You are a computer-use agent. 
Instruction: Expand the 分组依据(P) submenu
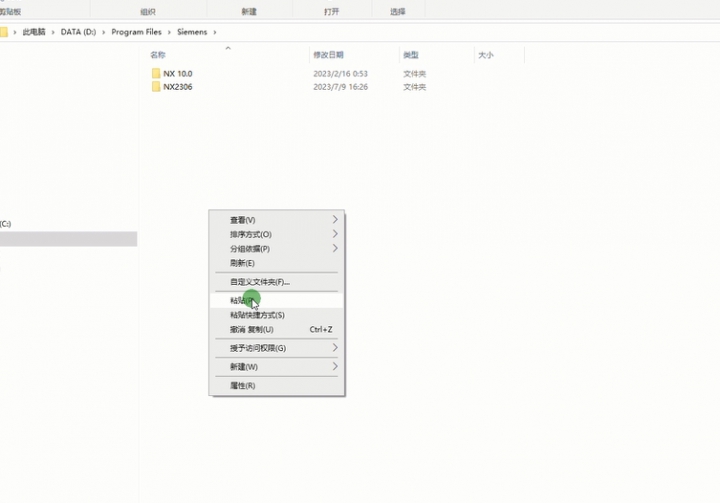[x=276, y=249]
